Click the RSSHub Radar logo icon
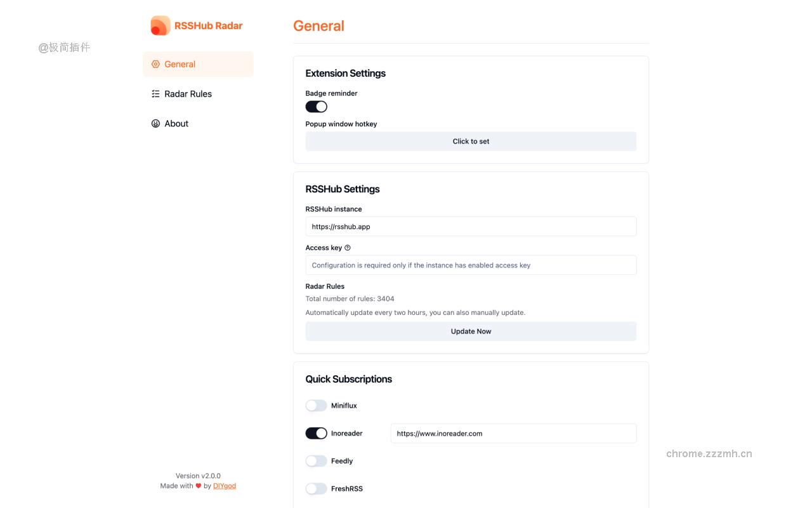This screenshot has width=812, height=508. [160, 25]
